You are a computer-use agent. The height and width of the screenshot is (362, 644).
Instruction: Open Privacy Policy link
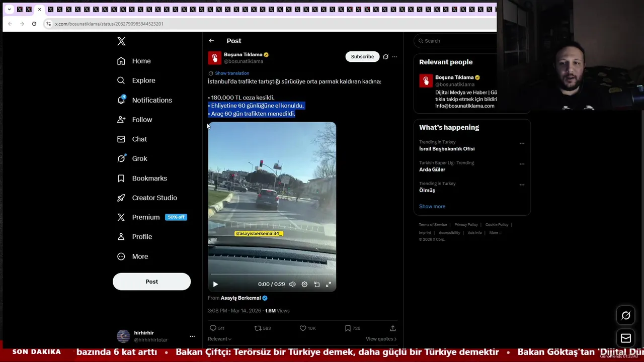click(466, 225)
